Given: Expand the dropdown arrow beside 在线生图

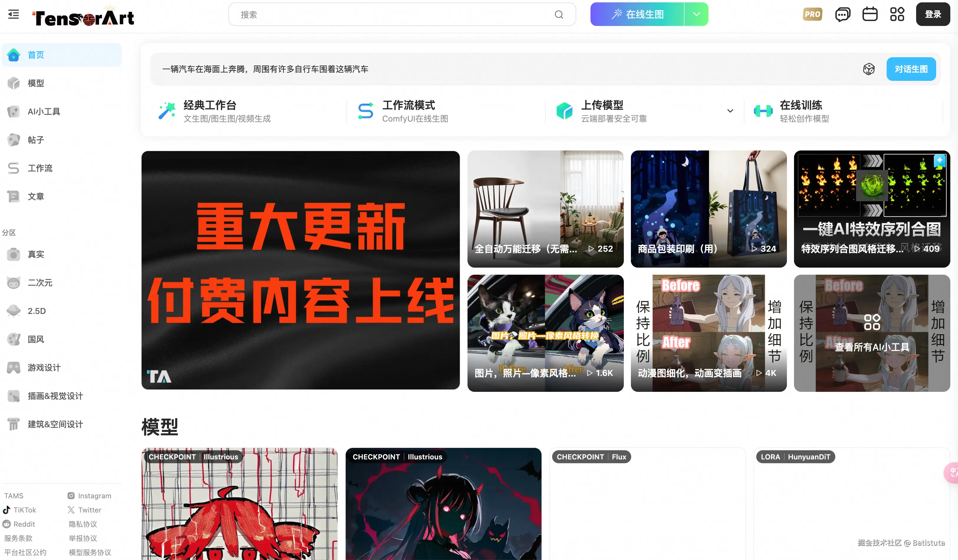Looking at the screenshot, I should click(x=696, y=14).
